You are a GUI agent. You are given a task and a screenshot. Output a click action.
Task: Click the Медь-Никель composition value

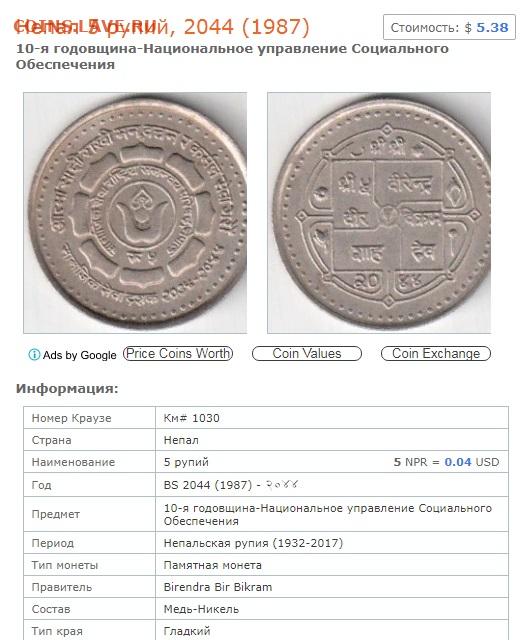(x=201, y=609)
